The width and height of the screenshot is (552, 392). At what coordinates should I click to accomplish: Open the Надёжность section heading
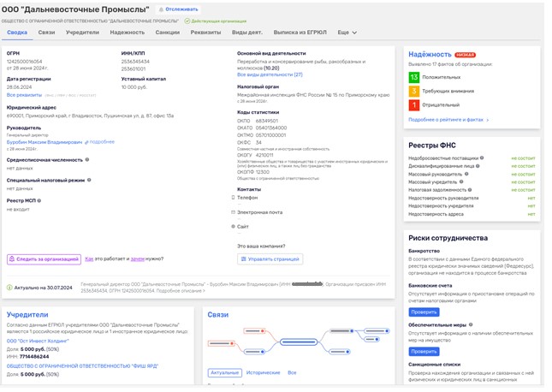tap(430, 55)
